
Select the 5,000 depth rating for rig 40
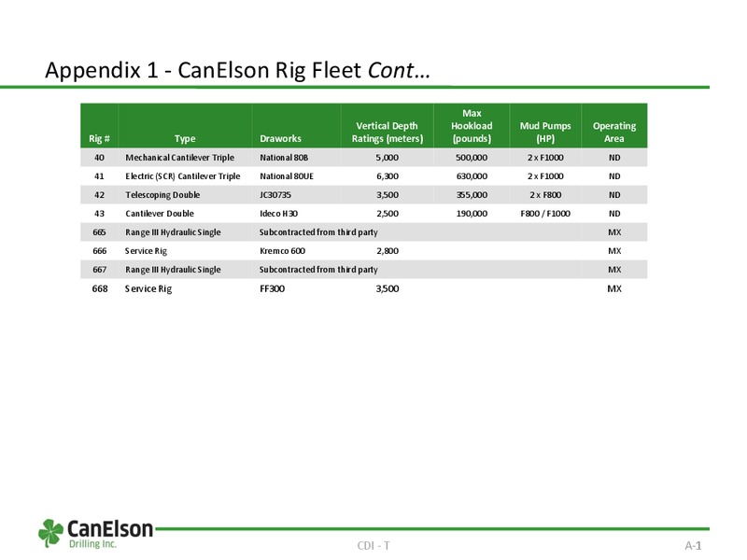tap(388, 158)
